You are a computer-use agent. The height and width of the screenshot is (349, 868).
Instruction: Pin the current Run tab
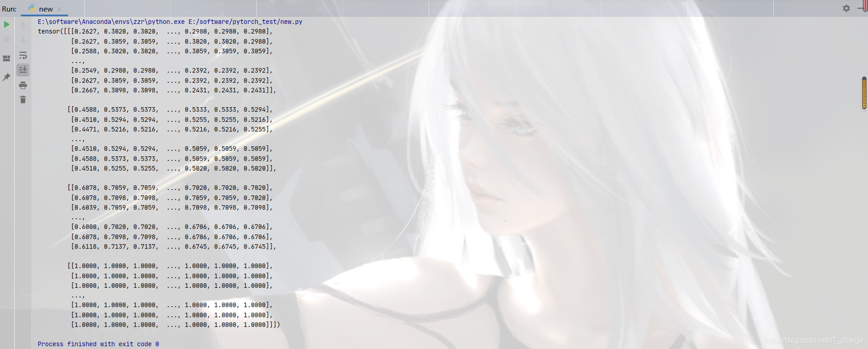[6, 77]
